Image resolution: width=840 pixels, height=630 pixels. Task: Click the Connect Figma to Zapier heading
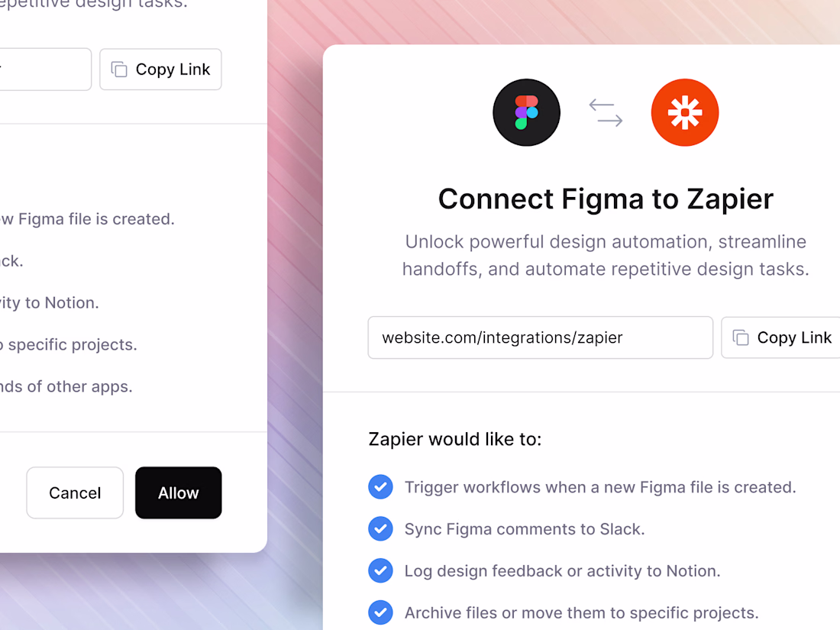tap(606, 199)
